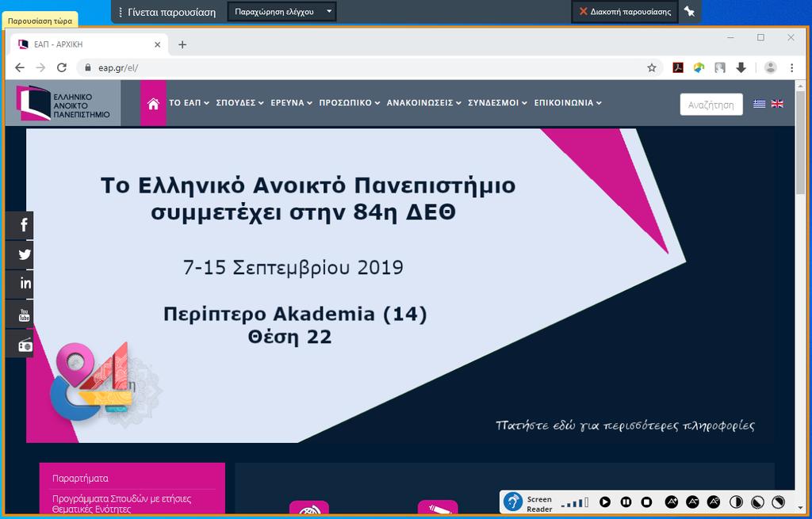This screenshot has height=519, width=812.
Task: Open the Chrome three-dot menu
Action: tap(792, 67)
